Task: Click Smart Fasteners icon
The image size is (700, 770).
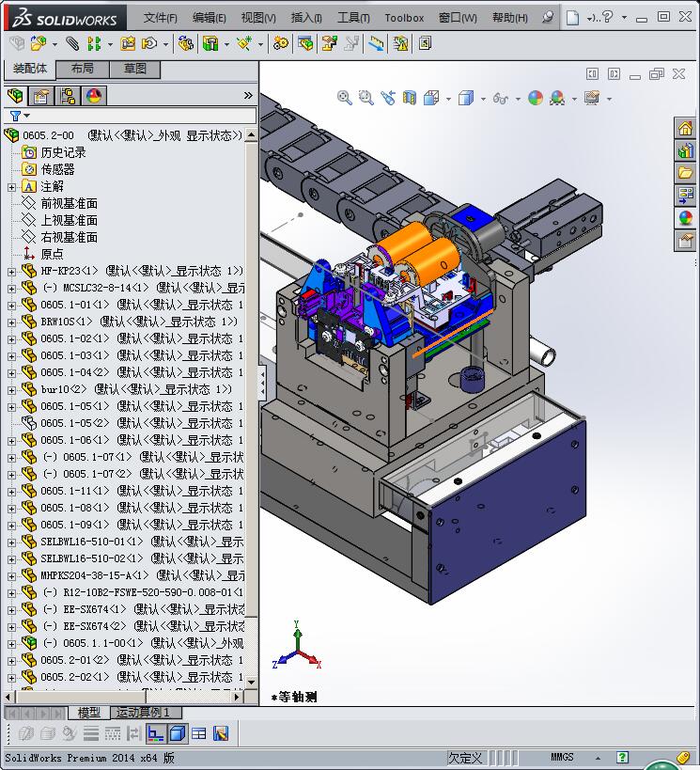Action: tap(128, 43)
